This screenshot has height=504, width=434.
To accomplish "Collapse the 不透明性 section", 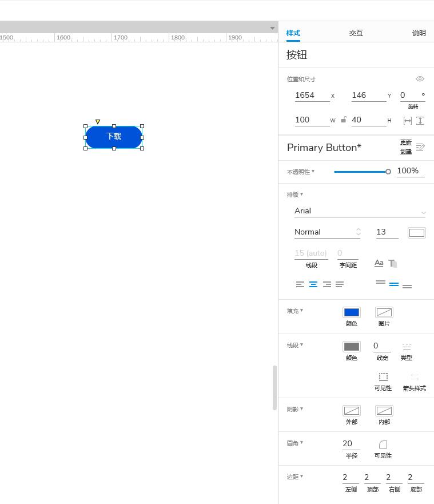I will point(301,172).
